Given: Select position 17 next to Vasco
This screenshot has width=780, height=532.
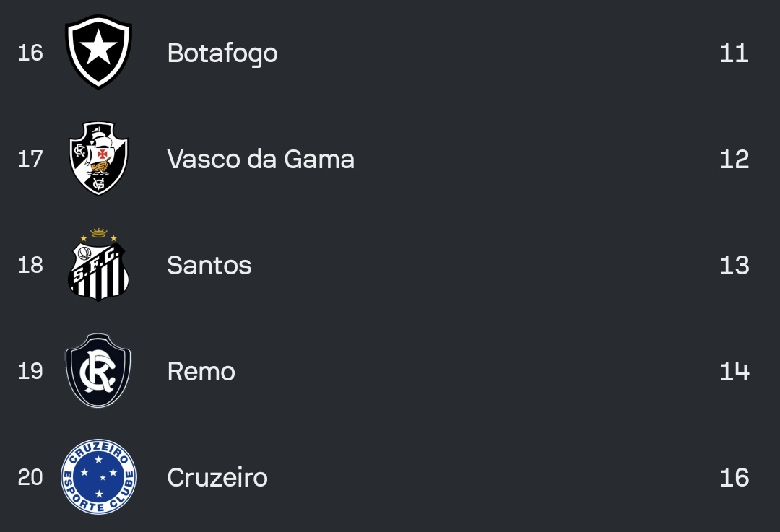Looking at the screenshot, I should [30, 159].
